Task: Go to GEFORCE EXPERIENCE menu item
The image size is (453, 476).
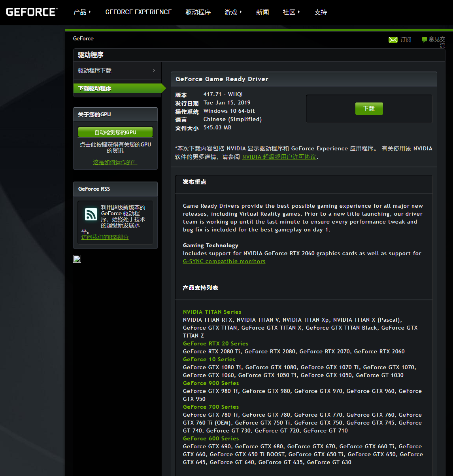Action: pos(138,12)
